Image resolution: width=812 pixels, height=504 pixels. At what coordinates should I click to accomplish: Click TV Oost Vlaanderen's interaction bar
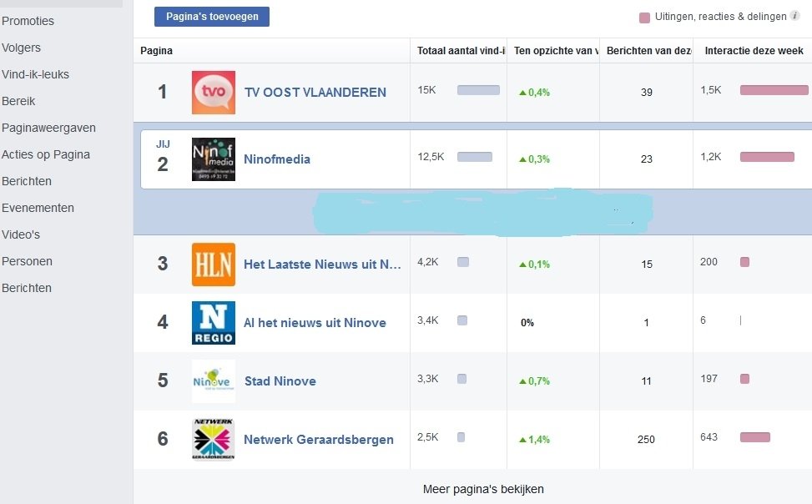774,90
